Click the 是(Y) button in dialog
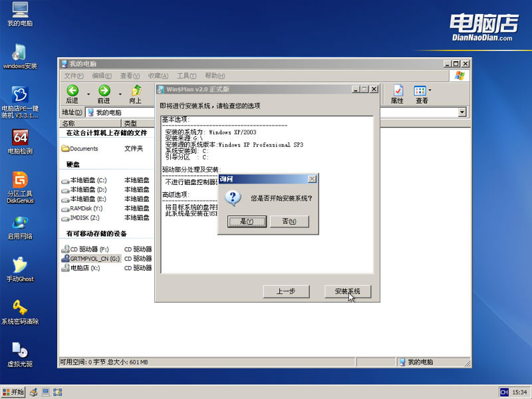This screenshot has height=399, width=532. (x=247, y=221)
